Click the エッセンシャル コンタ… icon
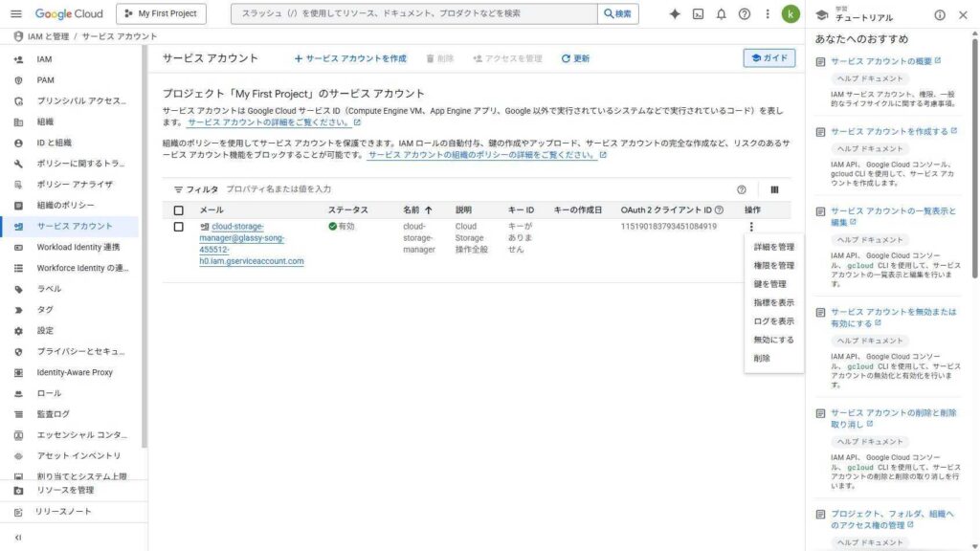Image resolution: width=980 pixels, height=551 pixels. (x=18, y=435)
